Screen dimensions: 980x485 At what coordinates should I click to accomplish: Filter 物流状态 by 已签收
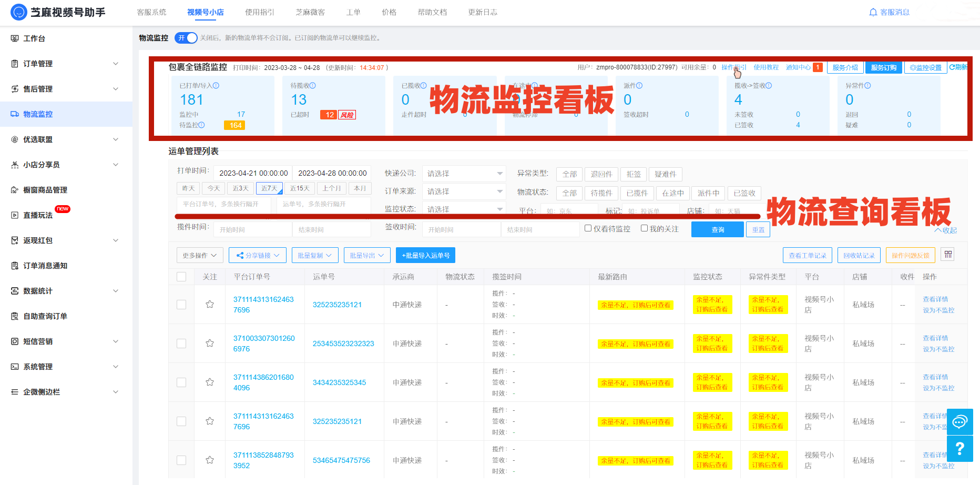(744, 193)
